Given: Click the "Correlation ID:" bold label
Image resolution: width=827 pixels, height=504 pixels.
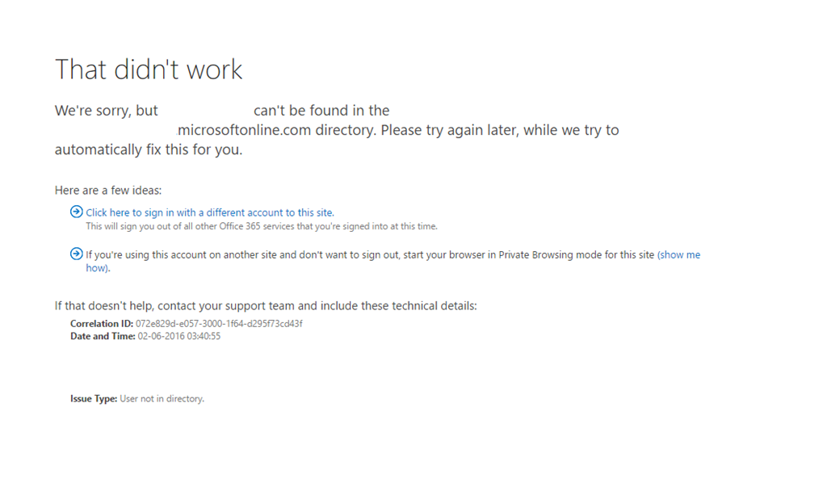Looking at the screenshot, I should tap(102, 324).
